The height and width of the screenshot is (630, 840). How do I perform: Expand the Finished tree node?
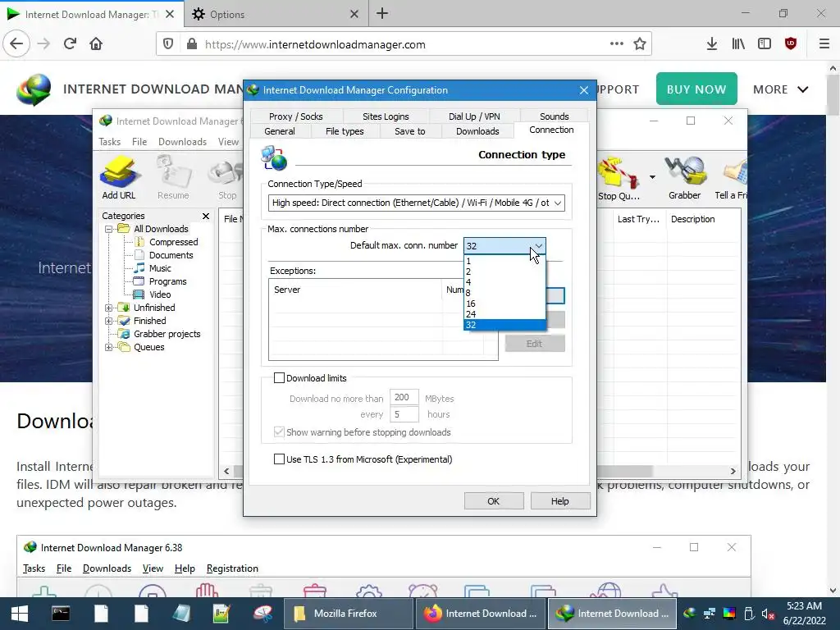109,321
